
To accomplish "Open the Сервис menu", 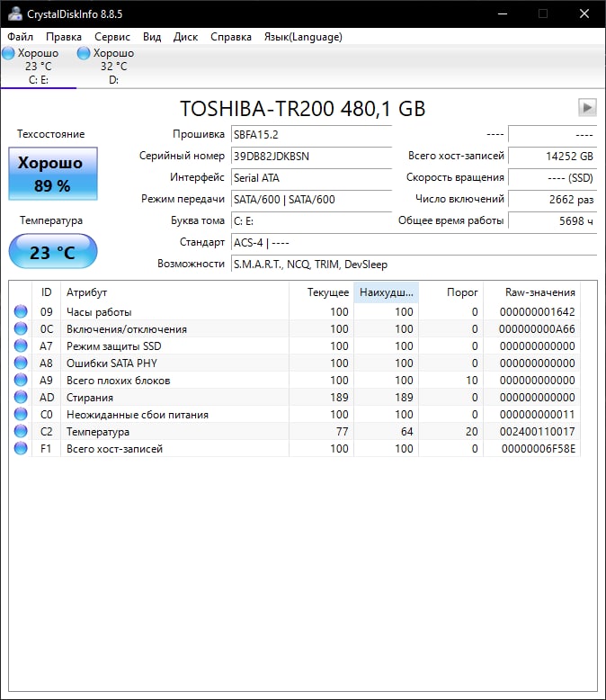I will point(112,37).
